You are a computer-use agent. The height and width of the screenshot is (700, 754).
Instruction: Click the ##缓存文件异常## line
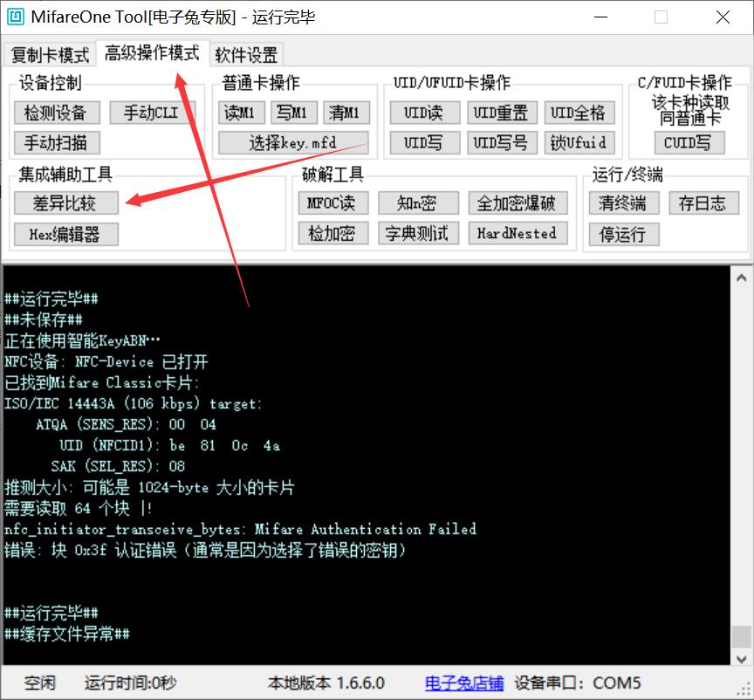[x=67, y=634]
